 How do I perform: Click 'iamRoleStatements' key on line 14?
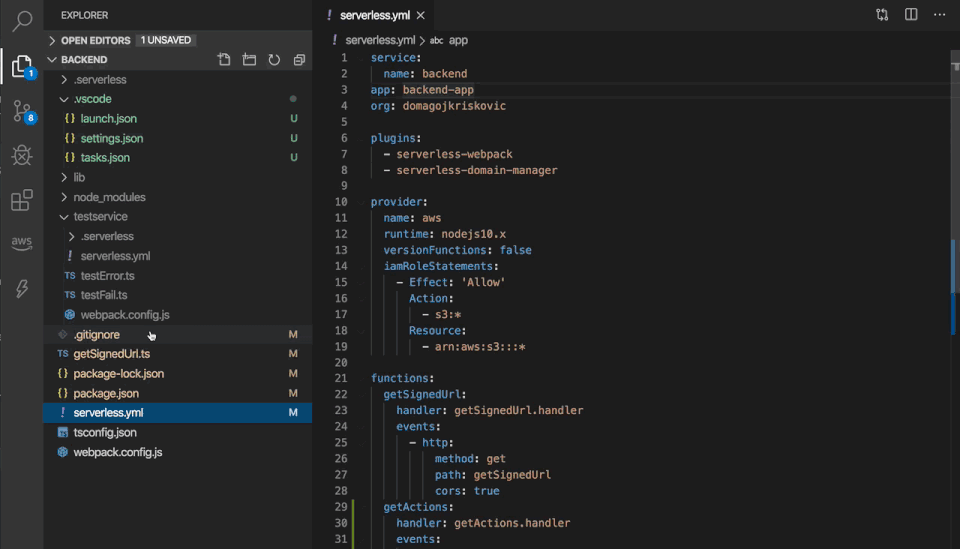coord(438,266)
